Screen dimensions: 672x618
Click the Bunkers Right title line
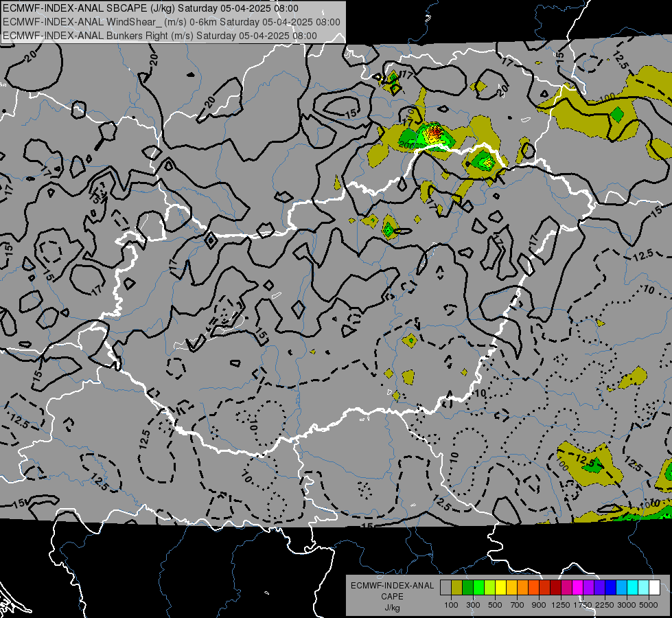pos(160,36)
